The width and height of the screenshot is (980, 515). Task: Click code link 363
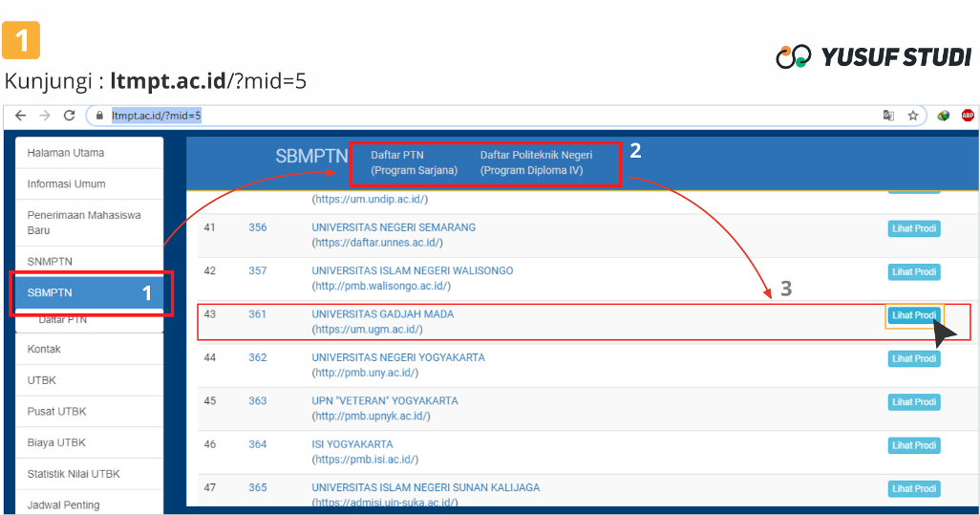(258, 400)
